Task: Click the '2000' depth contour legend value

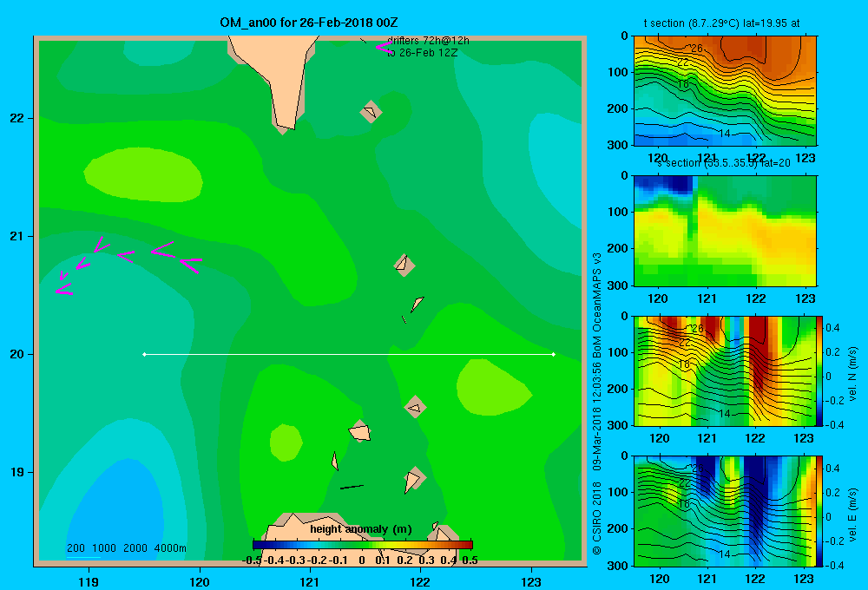Action: click(x=135, y=548)
